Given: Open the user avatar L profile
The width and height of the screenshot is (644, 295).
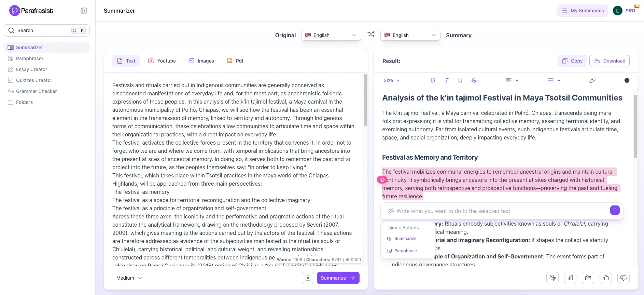Looking at the screenshot, I should (x=618, y=11).
